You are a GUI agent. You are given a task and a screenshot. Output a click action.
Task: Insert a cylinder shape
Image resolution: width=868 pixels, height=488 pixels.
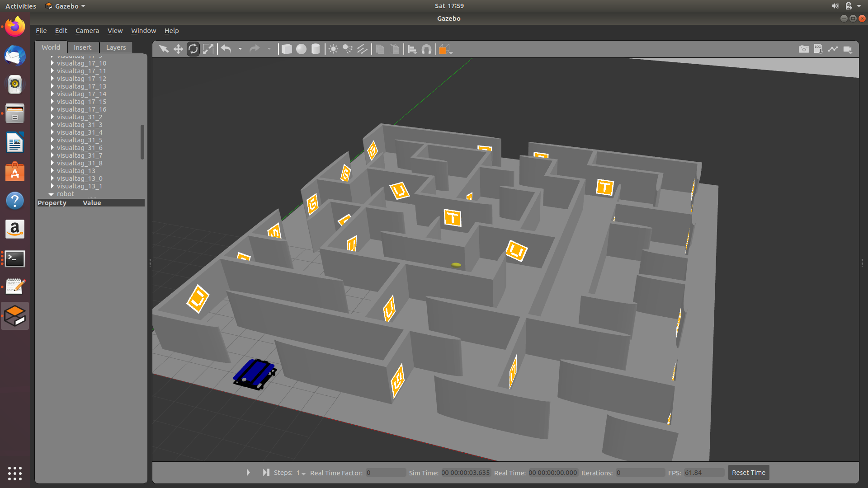point(316,49)
